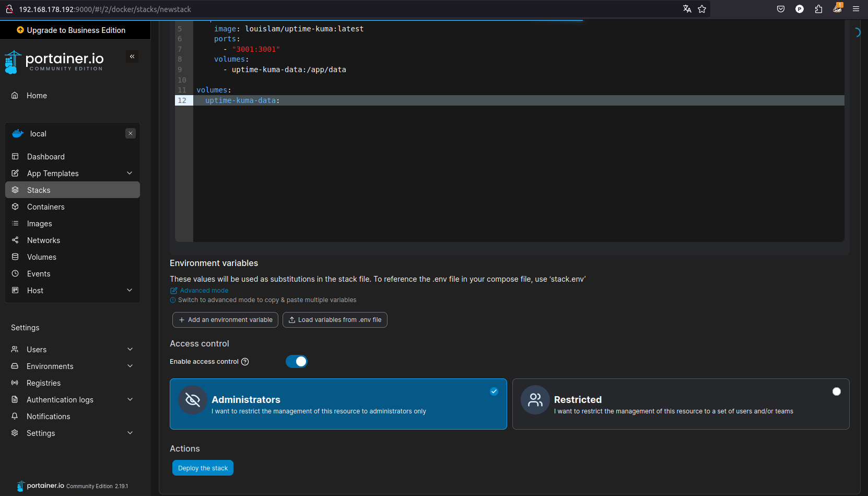868x496 pixels.
Task: Toggle the Enable access control switch
Action: [x=297, y=362]
